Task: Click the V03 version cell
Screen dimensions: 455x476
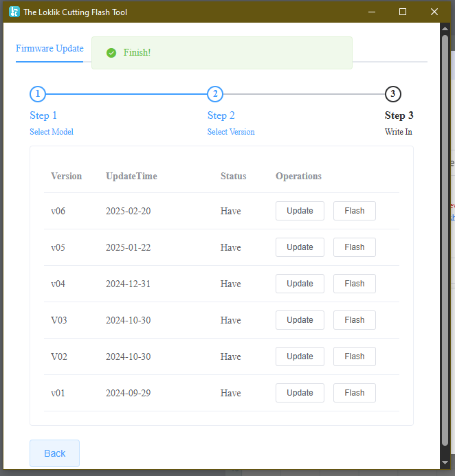Action: pyautogui.click(x=59, y=320)
